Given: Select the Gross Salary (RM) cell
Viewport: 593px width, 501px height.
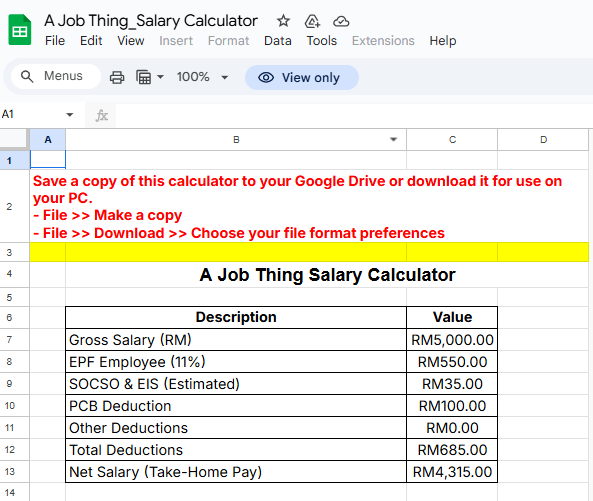Looking at the screenshot, I should [236, 340].
